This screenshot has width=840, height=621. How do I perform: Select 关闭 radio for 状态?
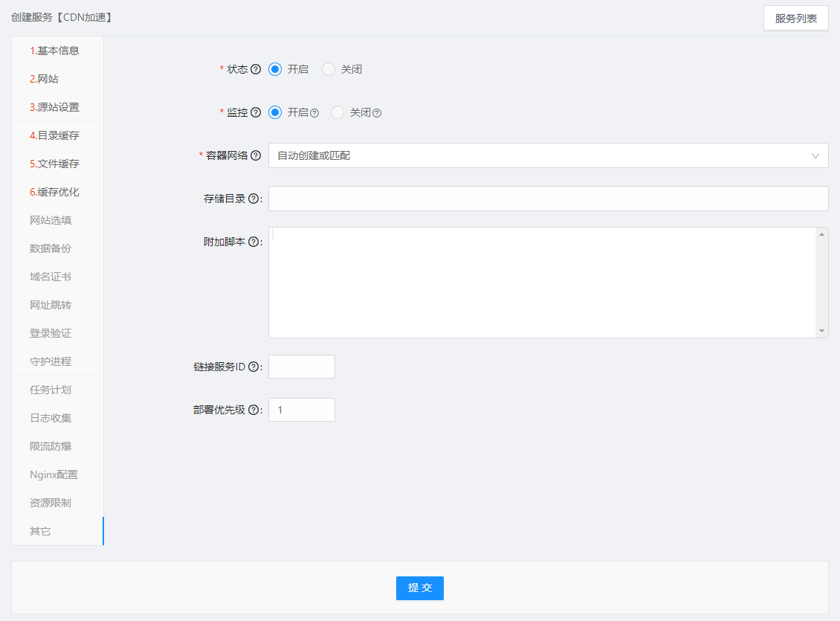329,69
